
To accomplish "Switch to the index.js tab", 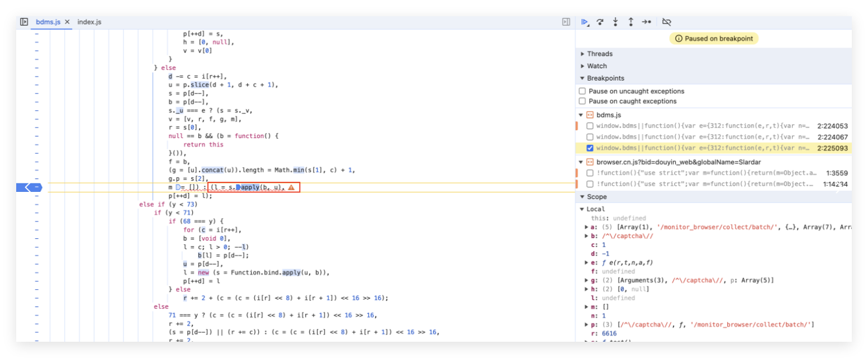I will (x=89, y=22).
